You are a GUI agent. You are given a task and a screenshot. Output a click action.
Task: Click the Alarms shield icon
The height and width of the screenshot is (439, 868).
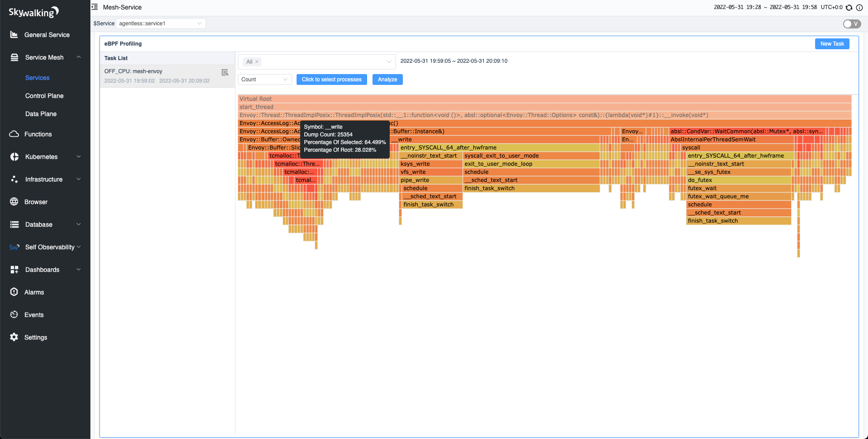tap(14, 292)
